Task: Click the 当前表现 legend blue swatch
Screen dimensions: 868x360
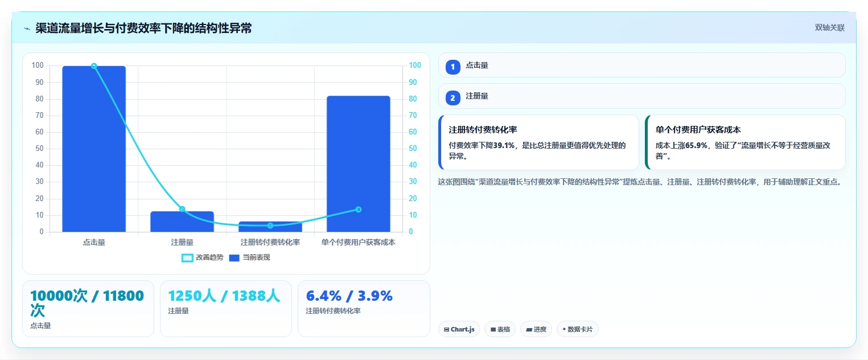Action: 235,258
